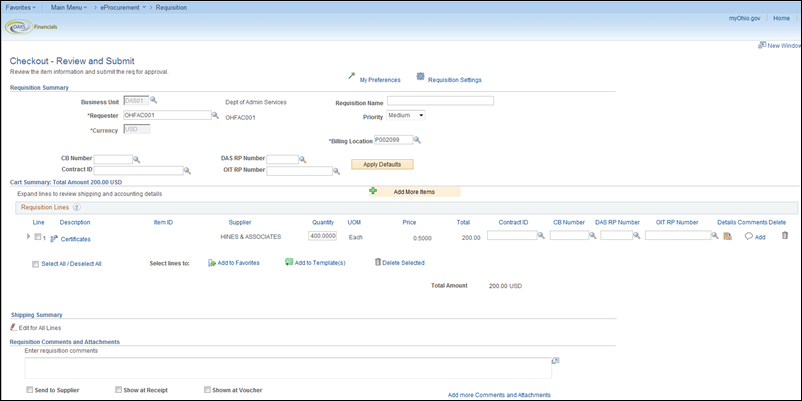
Task: Look up line 1 DAS RP Number magnifier
Action: tap(637, 235)
